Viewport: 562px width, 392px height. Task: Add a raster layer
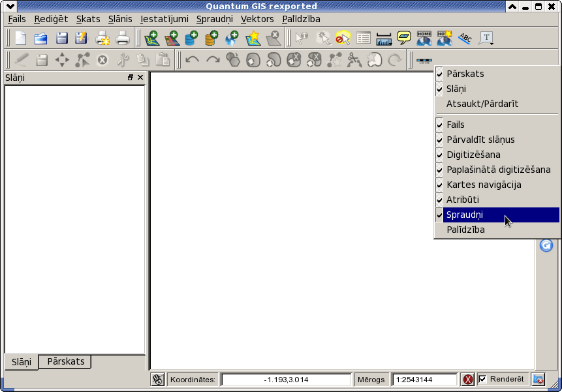tap(172, 38)
